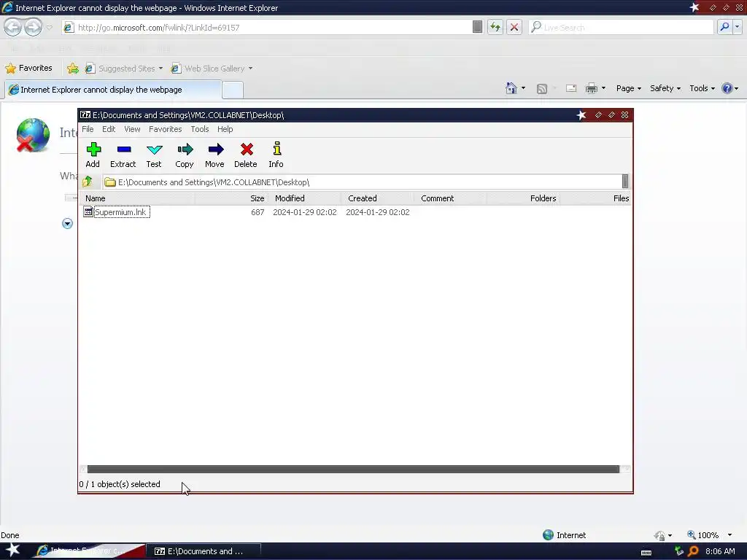Viewport: 747px width, 560px height.
Task: Click the Extract toolbar icon
Action: 123,155
